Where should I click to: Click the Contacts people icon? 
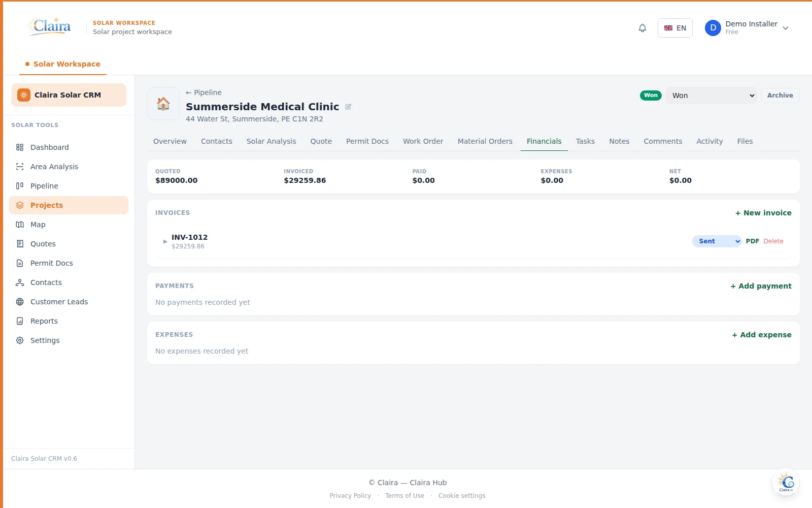coord(20,282)
